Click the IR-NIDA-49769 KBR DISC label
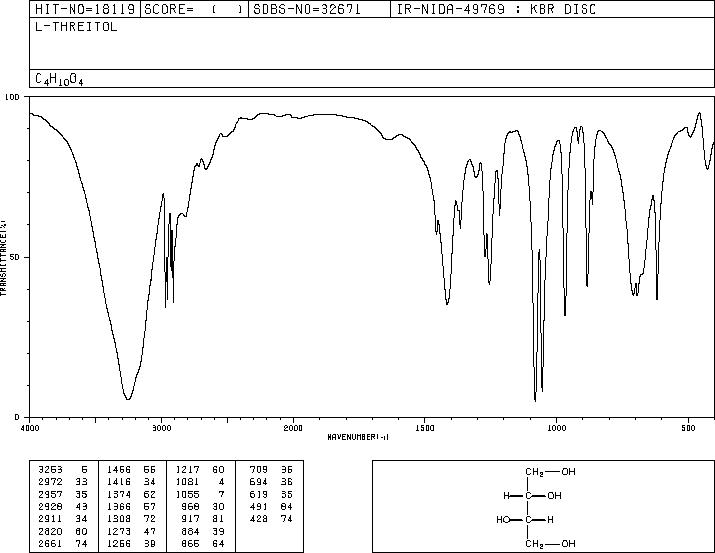 tap(497, 9)
